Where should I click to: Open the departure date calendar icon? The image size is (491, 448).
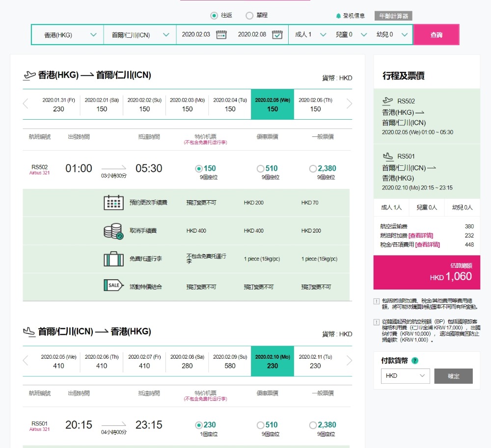point(221,35)
